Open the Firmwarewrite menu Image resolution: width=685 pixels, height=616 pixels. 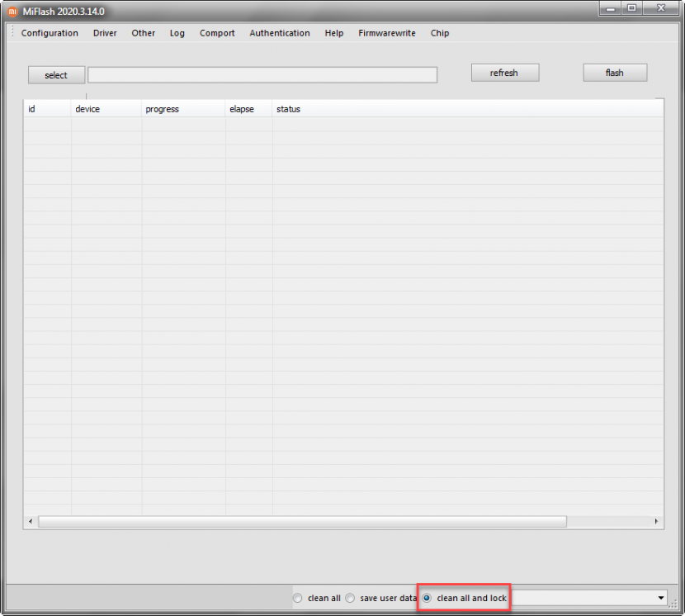pos(387,33)
